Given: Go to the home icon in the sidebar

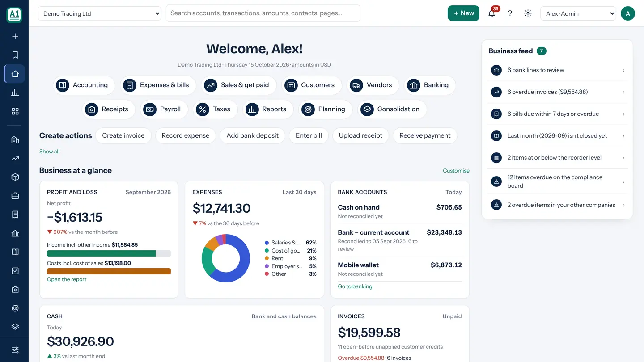Looking at the screenshot, I should click(15, 74).
